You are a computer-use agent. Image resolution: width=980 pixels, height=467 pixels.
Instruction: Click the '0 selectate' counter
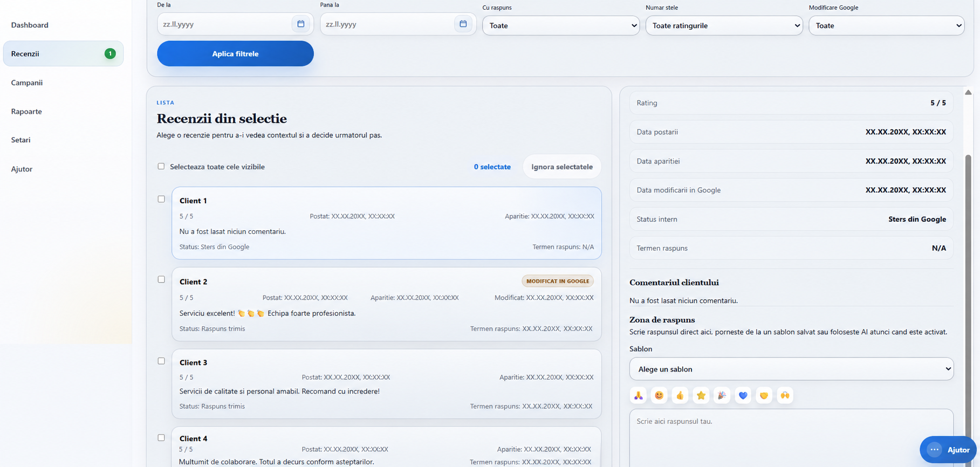pos(492,167)
